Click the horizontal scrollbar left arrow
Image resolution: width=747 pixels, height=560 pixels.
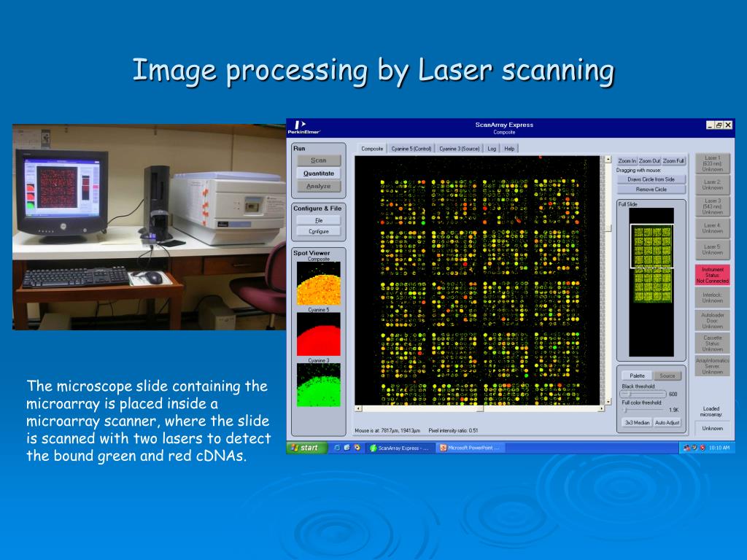[358, 408]
